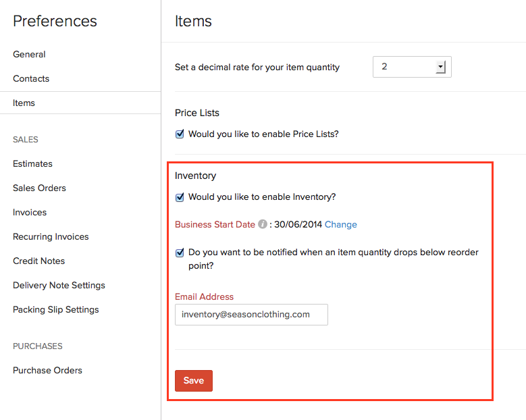Click the Save button
Image resolution: width=526 pixels, height=420 pixels.
click(194, 381)
